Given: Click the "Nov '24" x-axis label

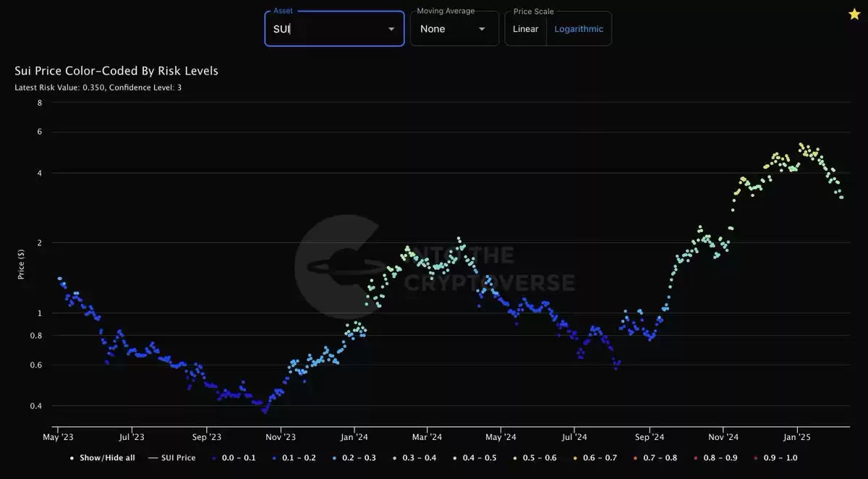Looking at the screenshot, I should (723, 437).
